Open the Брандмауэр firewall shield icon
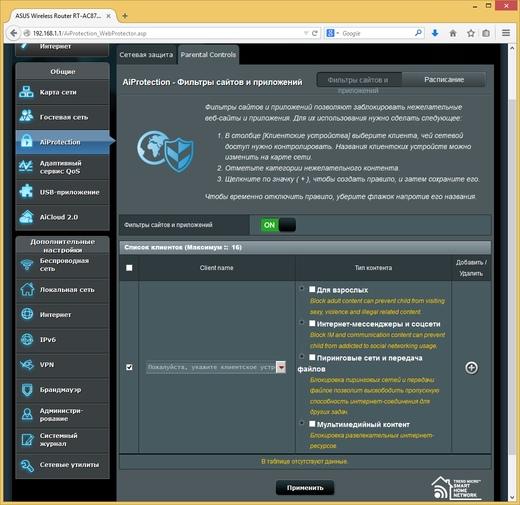 point(27,389)
